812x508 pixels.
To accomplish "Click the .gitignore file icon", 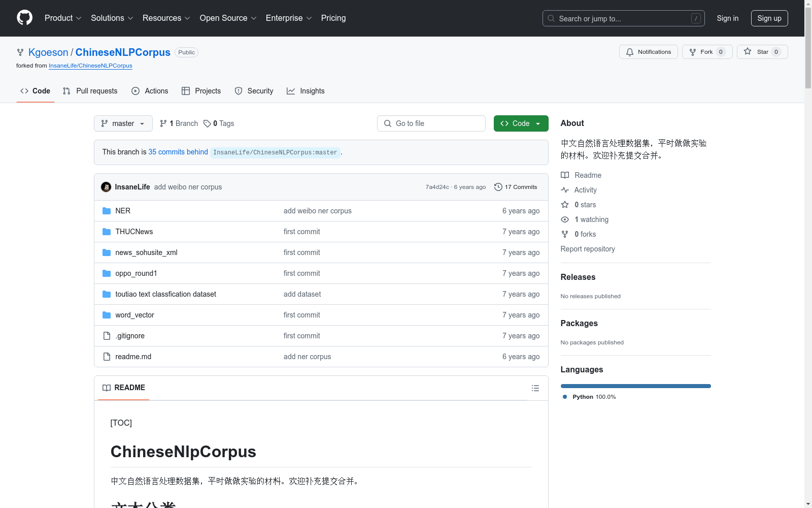I will (x=107, y=336).
